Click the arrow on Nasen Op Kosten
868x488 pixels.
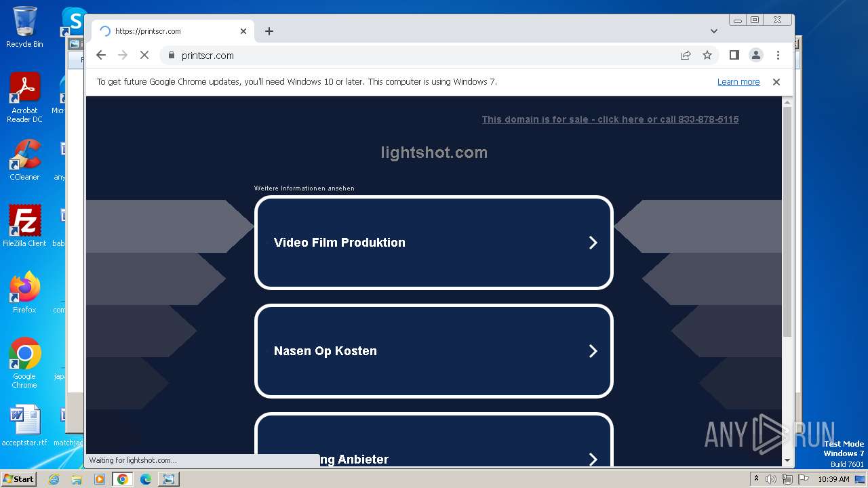tap(593, 351)
